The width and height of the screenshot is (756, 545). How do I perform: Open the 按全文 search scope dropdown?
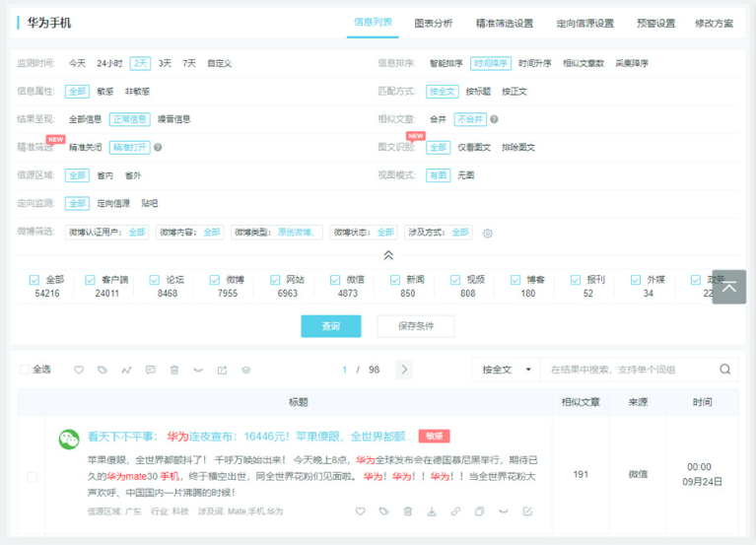[x=506, y=370]
